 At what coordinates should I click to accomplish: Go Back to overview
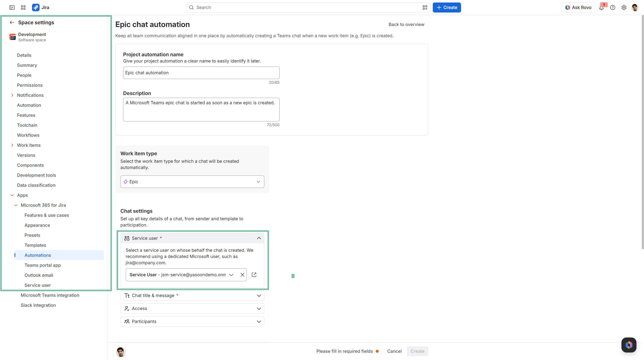[406, 24]
